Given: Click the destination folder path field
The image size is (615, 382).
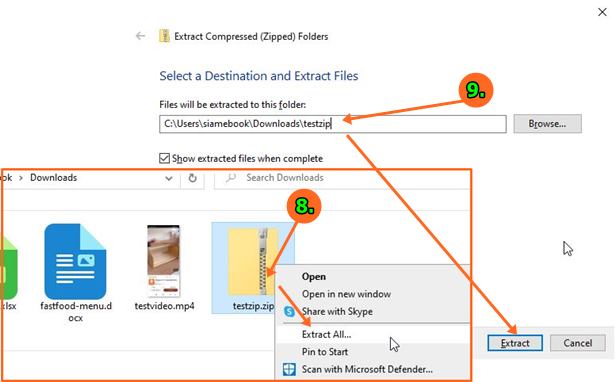Looking at the screenshot, I should click(333, 124).
